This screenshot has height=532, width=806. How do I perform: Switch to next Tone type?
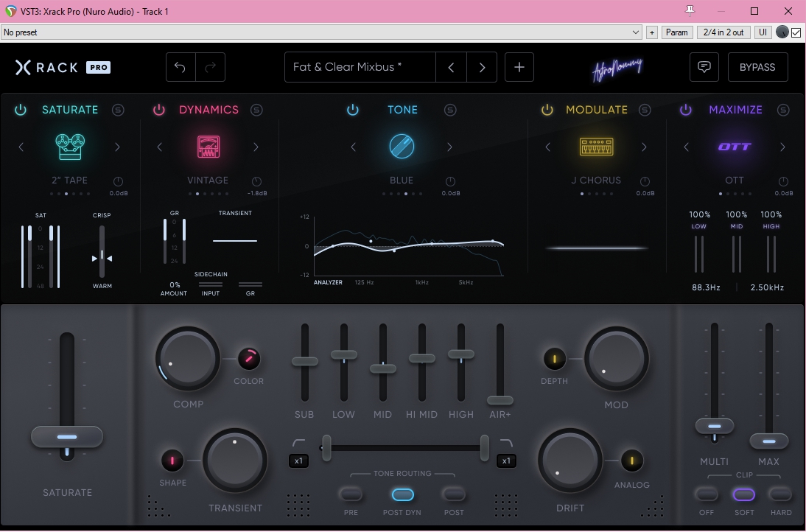(x=449, y=147)
